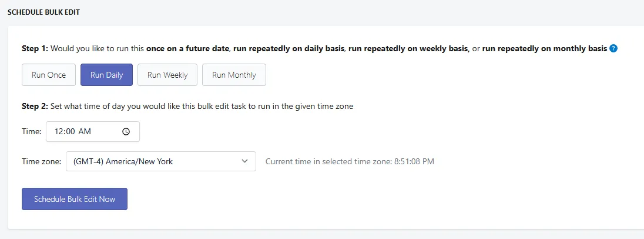644x239 pixels.
Task: Click bold "run repeatedly on monthly basis" text
Action: (544, 48)
